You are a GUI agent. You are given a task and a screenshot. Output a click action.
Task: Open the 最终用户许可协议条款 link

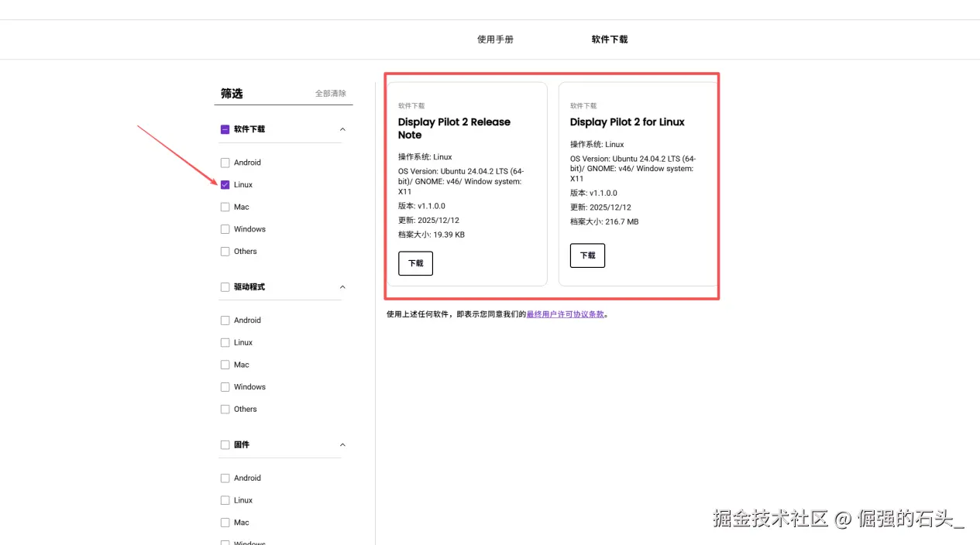565,314
